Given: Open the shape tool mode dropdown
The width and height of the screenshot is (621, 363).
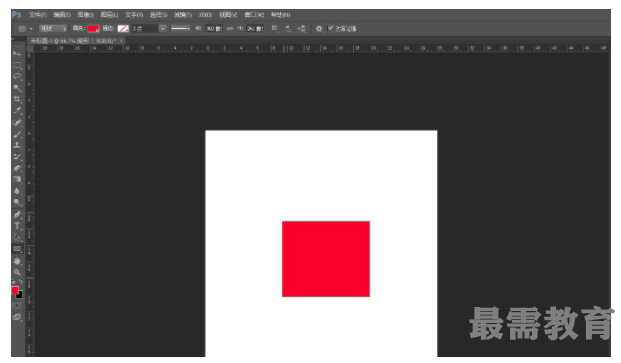Looking at the screenshot, I should click(53, 29).
